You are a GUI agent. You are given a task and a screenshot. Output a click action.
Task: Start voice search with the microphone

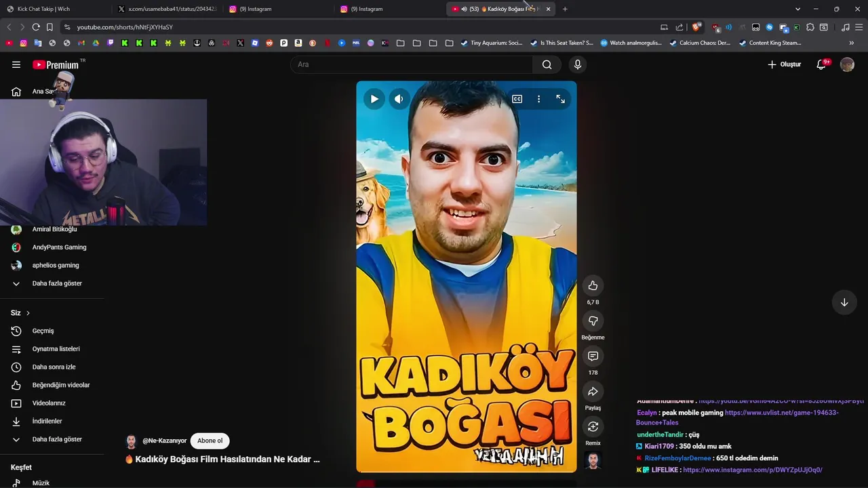point(578,64)
